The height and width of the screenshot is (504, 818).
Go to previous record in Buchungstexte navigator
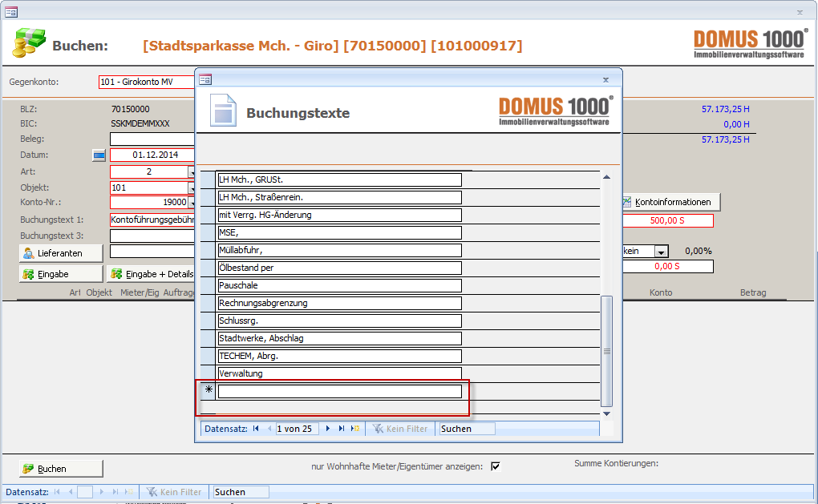(x=269, y=429)
